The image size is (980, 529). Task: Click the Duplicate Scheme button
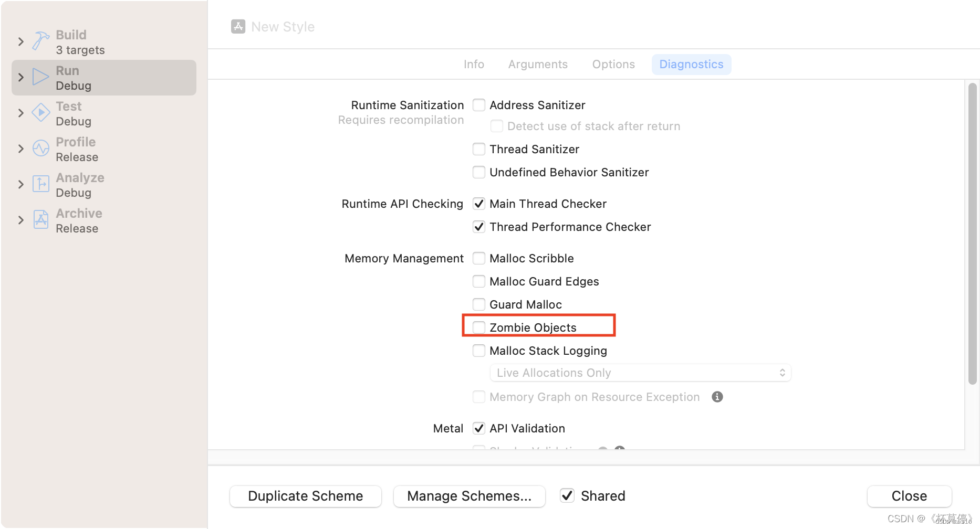(x=306, y=496)
